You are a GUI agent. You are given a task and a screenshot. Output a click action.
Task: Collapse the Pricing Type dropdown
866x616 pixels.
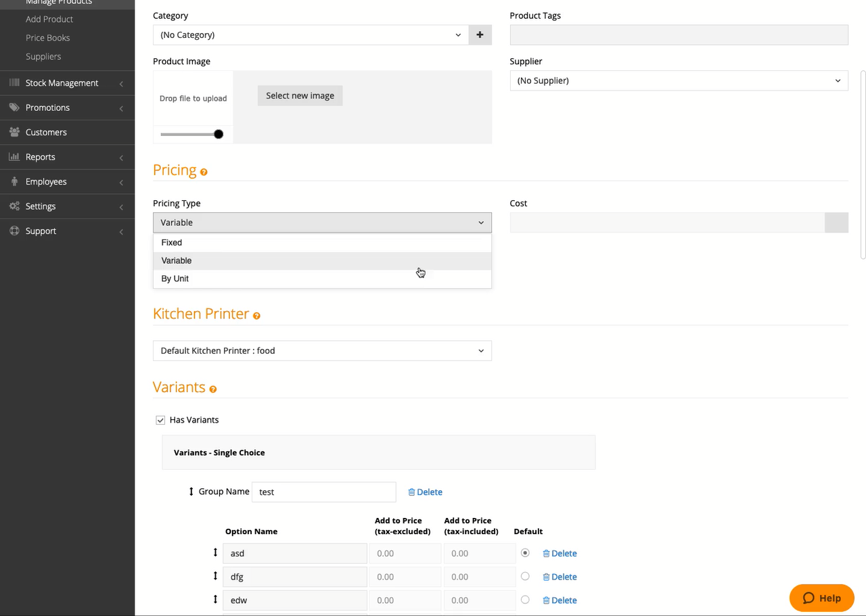(322, 222)
